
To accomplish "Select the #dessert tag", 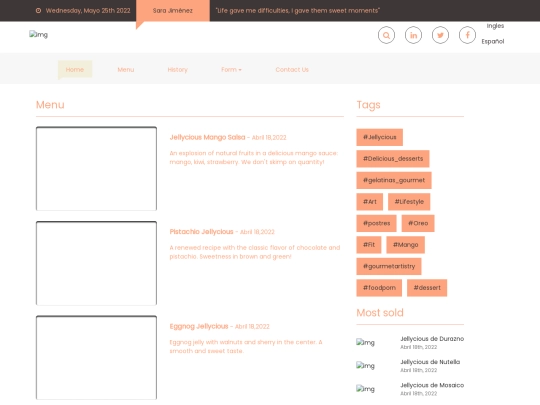I will pos(427,288).
